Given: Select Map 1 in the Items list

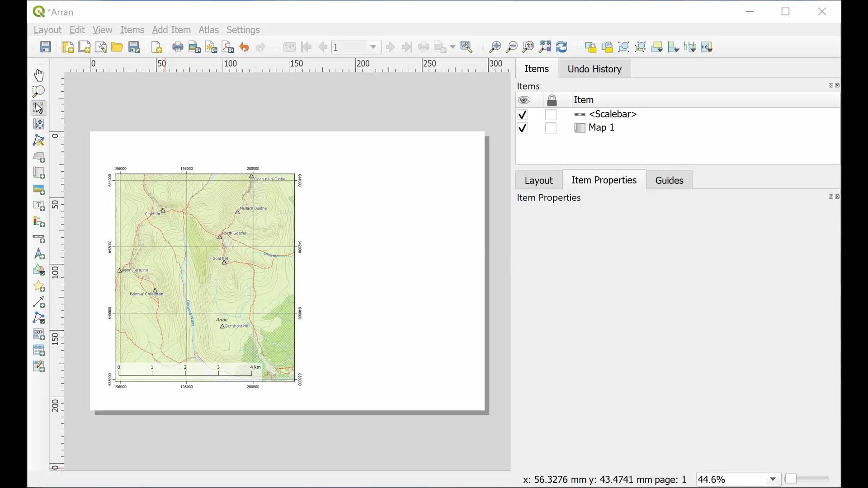Looking at the screenshot, I should (601, 128).
